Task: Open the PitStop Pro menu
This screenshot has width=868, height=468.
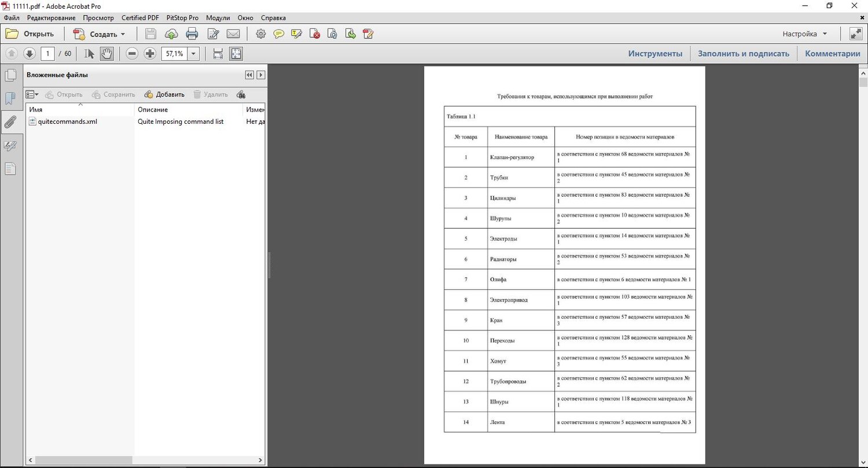Action: (x=182, y=18)
